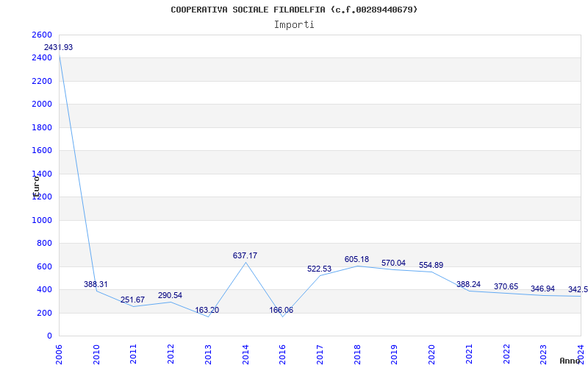Viewport: 588px width, 368px height.
Task: Select the 163.20 value label
Action: point(207,311)
